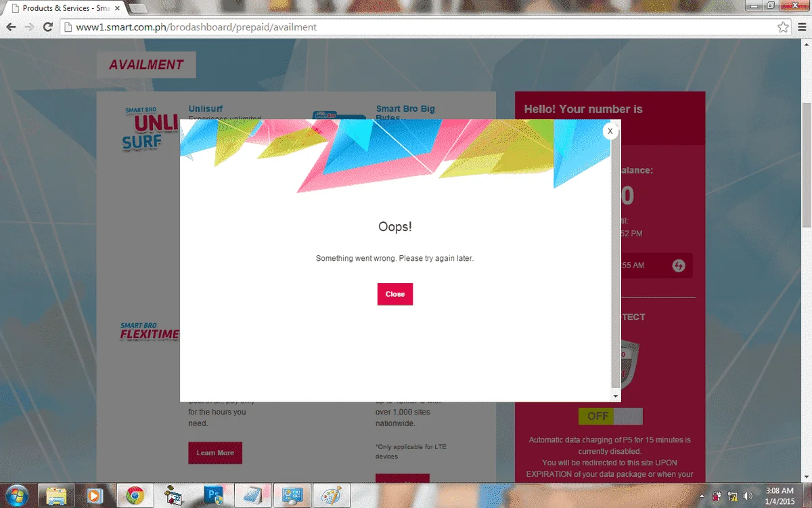Reload the page in Chrome
Screen dimensions: 812x508
click(47, 27)
